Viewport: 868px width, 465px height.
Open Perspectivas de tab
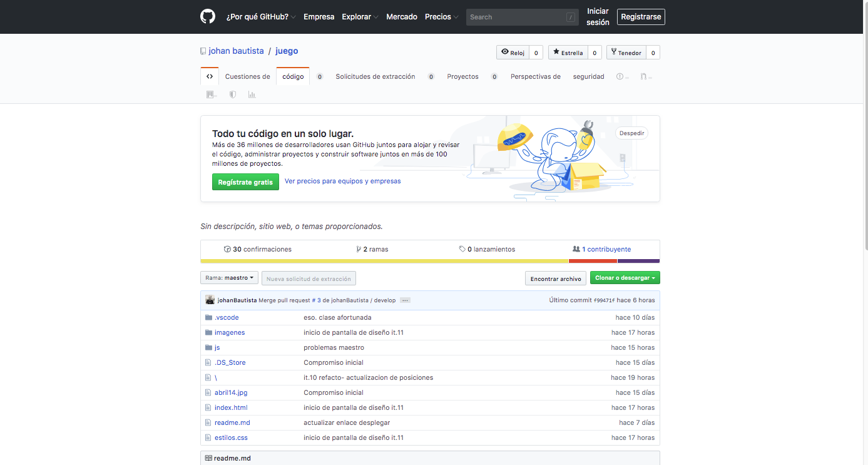pos(536,76)
